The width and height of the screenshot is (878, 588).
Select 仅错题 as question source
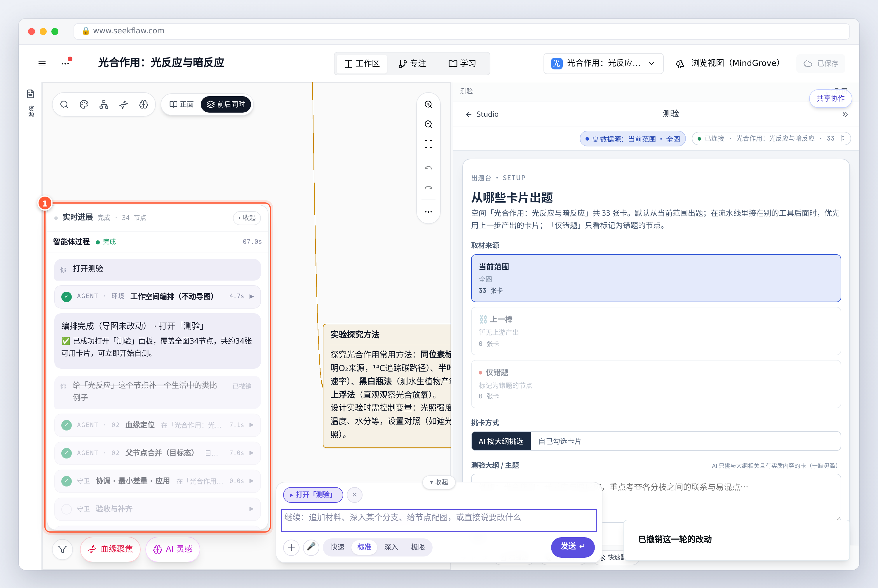(x=656, y=384)
